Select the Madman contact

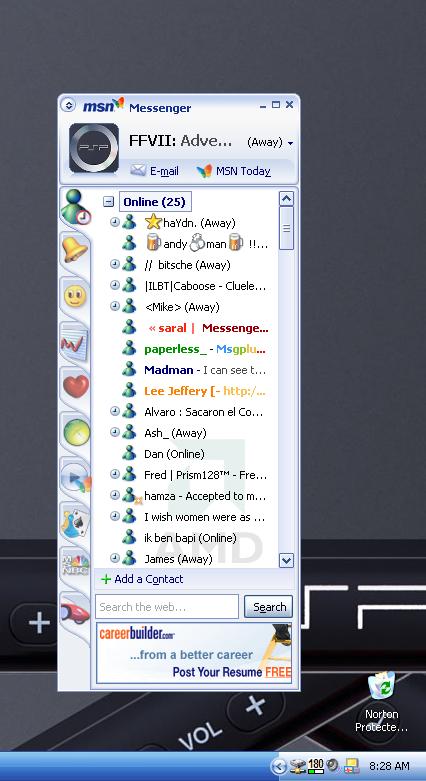point(205,370)
